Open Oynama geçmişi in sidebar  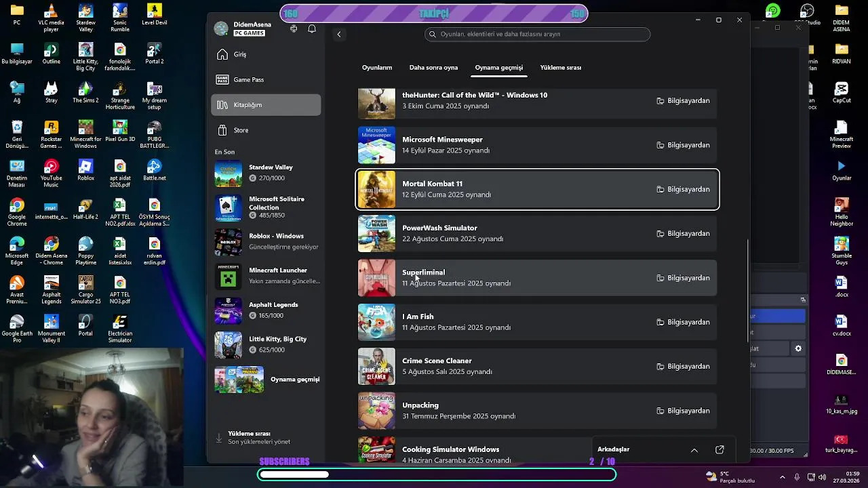(x=267, y=380)
